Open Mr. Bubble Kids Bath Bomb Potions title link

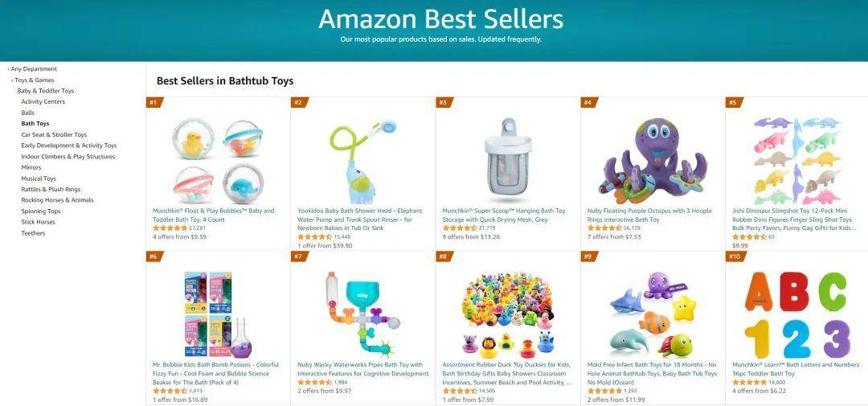tap(216, 374)
